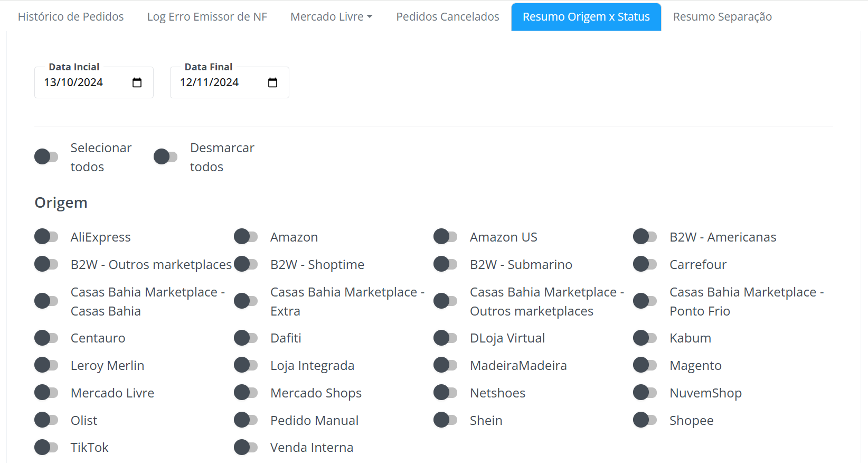Turn on the Shopee origin toggle

click(645, 420)
